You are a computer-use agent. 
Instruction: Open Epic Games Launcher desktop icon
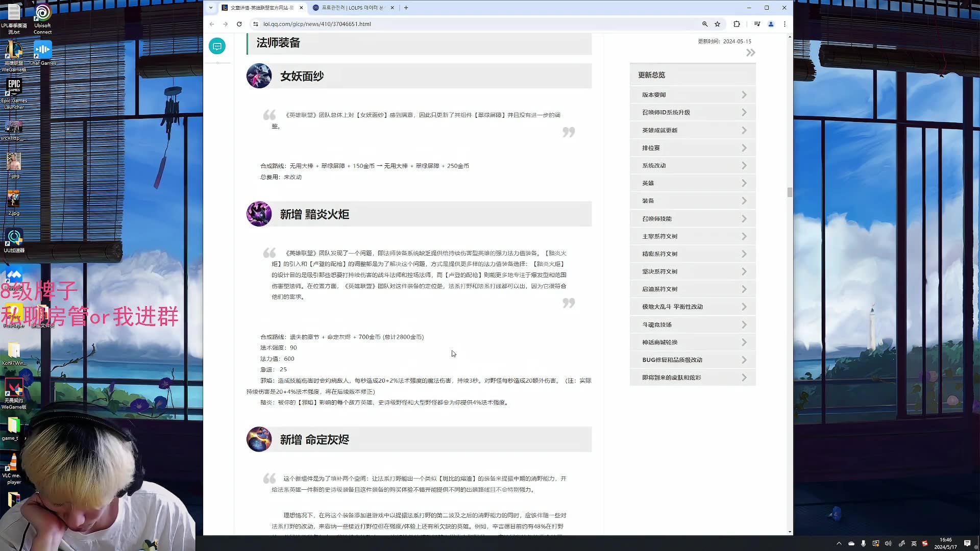tap(14, 93)
